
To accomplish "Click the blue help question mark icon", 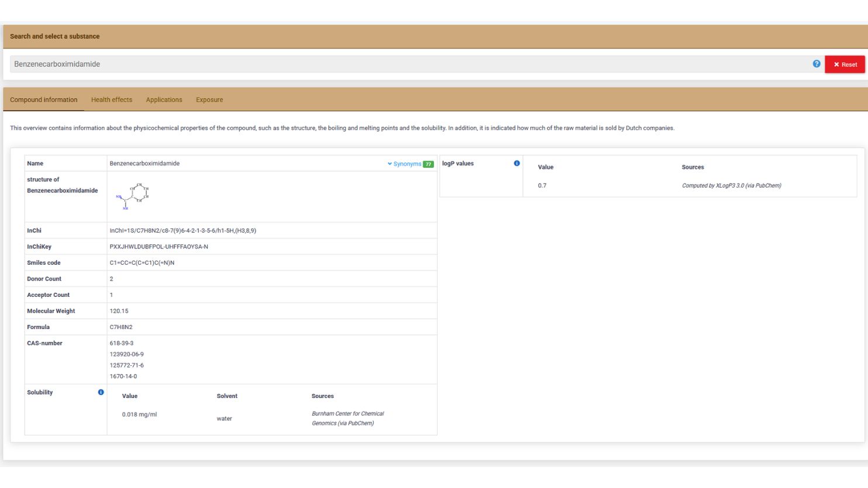I will tap(816, 64).
